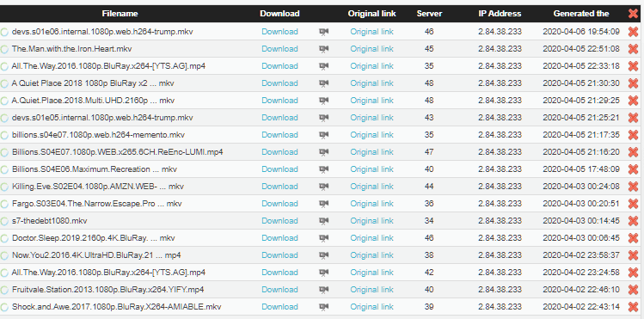The width and height of the screenshot is (644, 319).
Task: Click timestamp 2020-04-03 00:14:45
Action: (x=581, y=221)
